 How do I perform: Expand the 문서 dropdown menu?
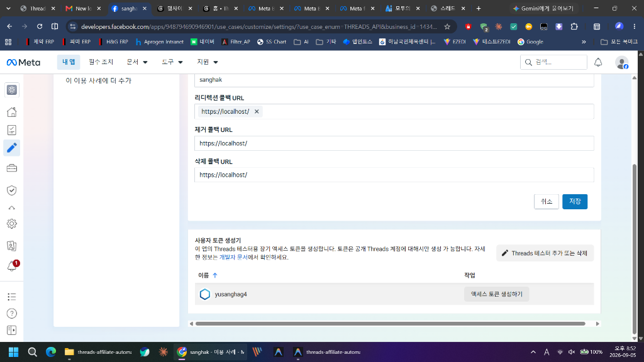point(136,62)
